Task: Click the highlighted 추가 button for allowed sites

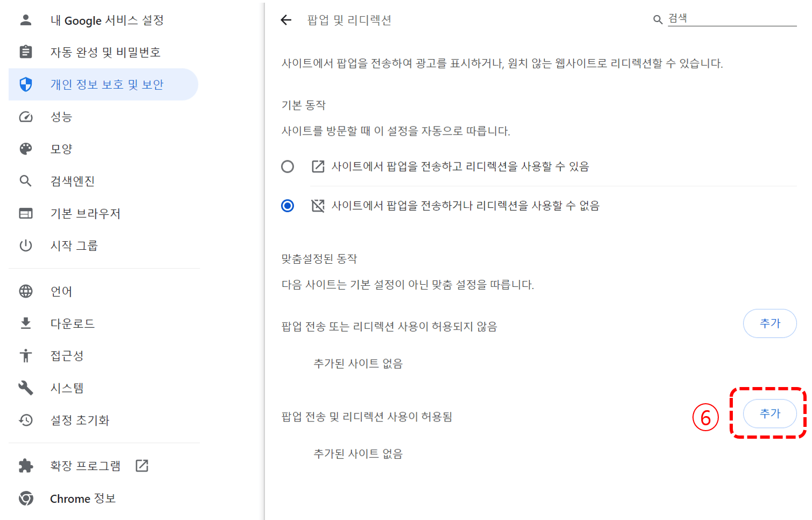Action: pos(770,413)
